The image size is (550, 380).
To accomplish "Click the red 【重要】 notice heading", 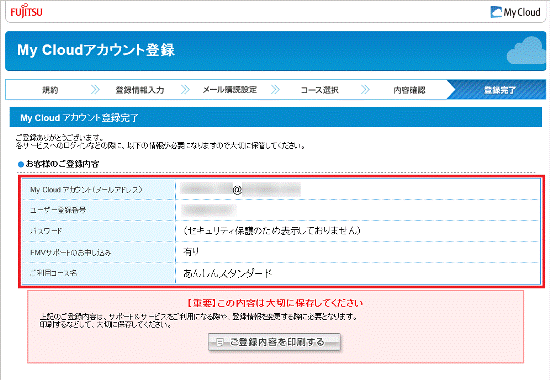I will coord(275,303).
